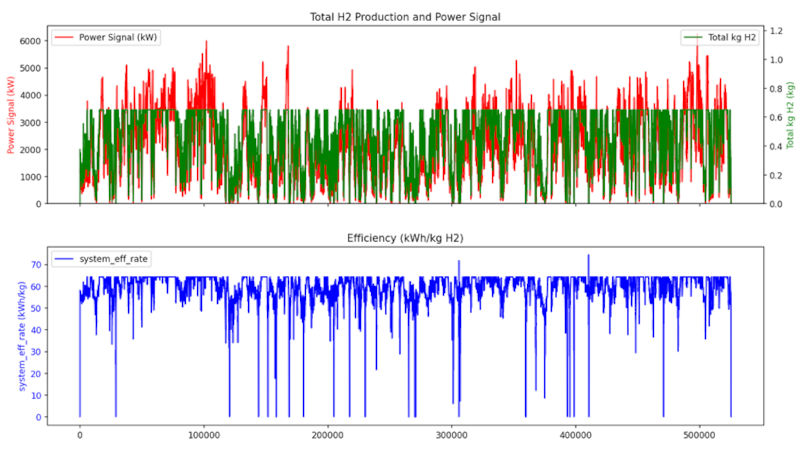Image resolution: width=800 pixels, height=451 pixels.
Task: Click the red Power Signal legend line
Action: (x=63, y=38)
